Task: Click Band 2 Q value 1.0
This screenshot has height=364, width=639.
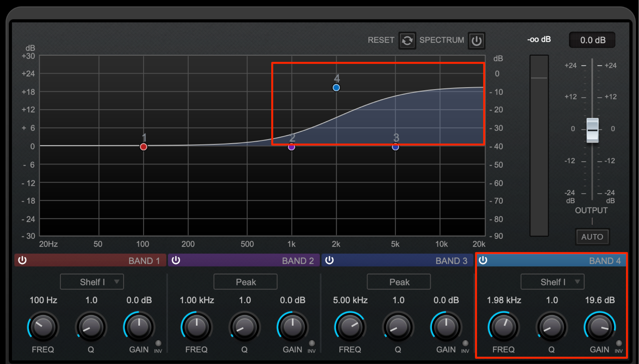Action: pyautogui.click(x=245, y=300)
